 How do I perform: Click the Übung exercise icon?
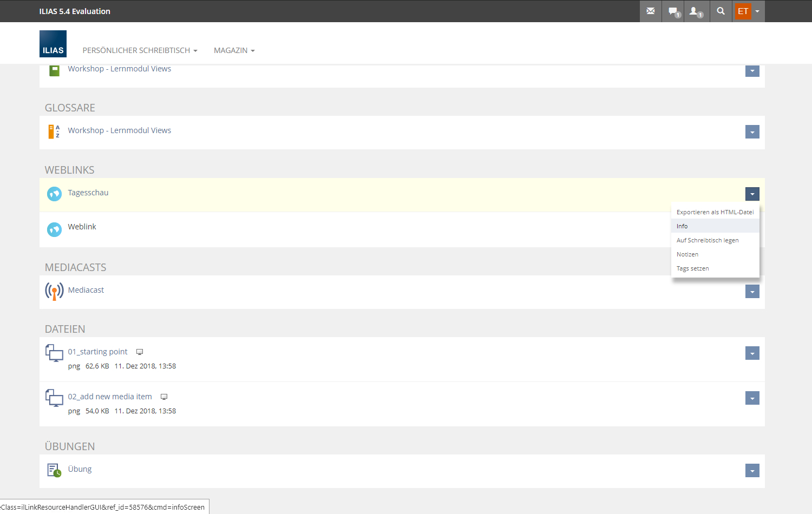pos(54,470)
